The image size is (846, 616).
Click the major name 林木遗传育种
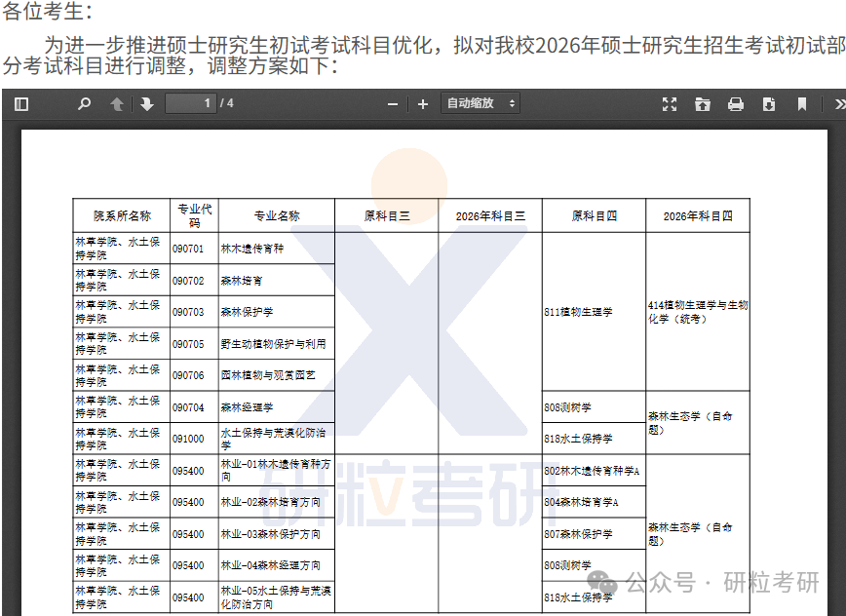tap(252, 249)
